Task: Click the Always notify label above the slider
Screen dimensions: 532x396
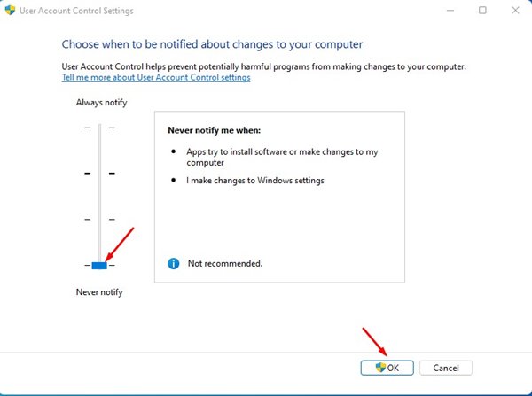Action: (101, 103)
